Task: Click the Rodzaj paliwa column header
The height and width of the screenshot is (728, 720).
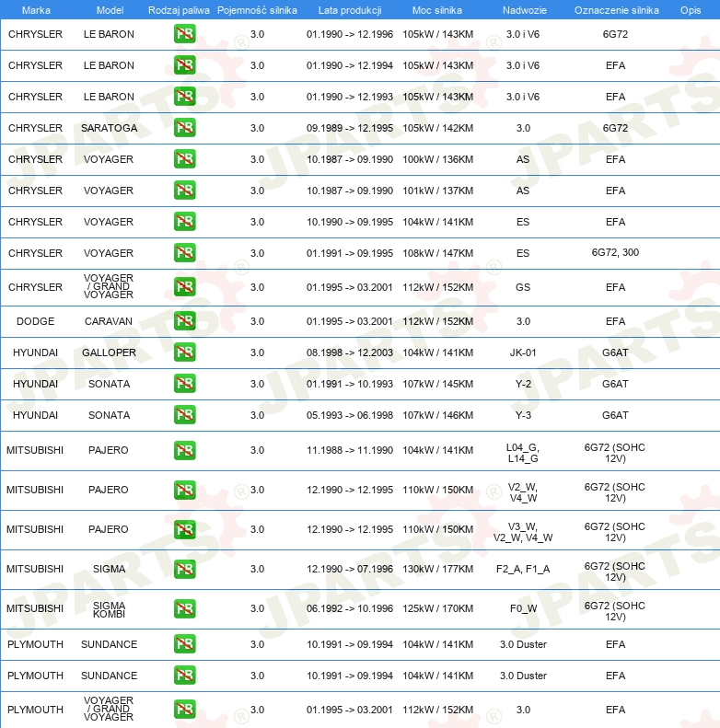Action: tap(179, 10)
